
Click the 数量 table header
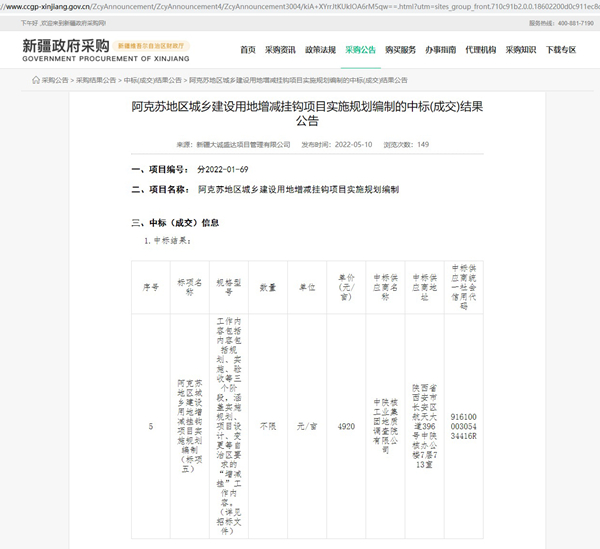coord(268,287)
